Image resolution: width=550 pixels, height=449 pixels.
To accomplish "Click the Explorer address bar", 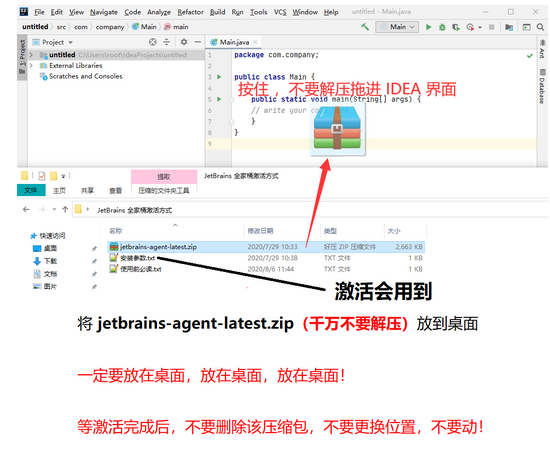I will [310, 210].
